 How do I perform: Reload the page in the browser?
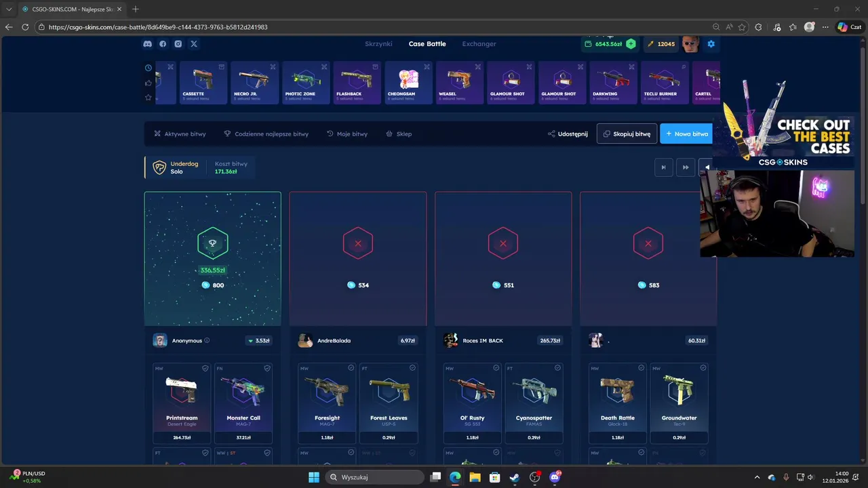pos(25,27)
